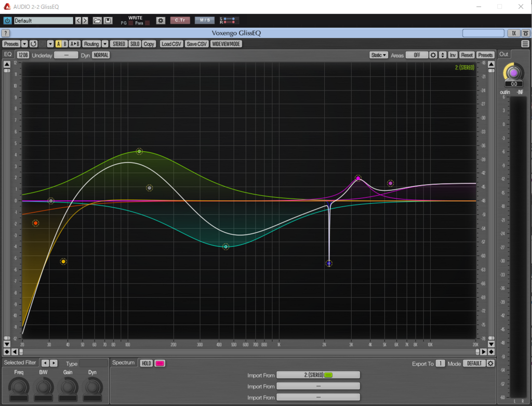The image size is (532, 406).
Task: Select the yellow high-pass filter point
Action: click(63, 261)
